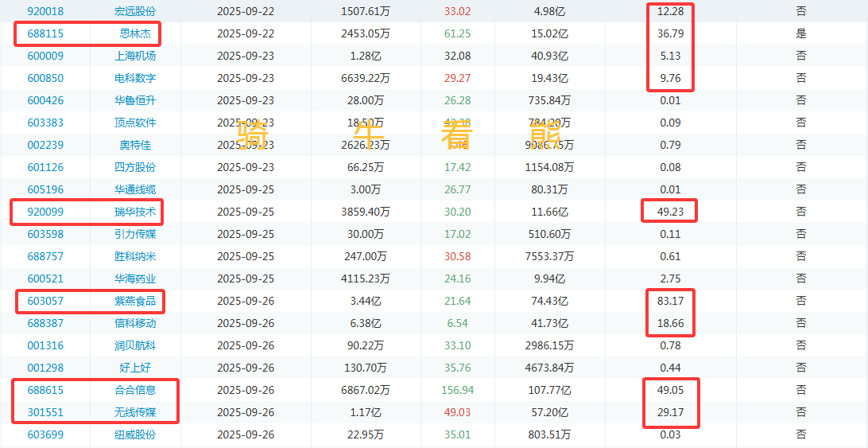Select the 电科数字 stock name link
The height and width of the screenshot is (448, 868).
click(x=134, y=78)
